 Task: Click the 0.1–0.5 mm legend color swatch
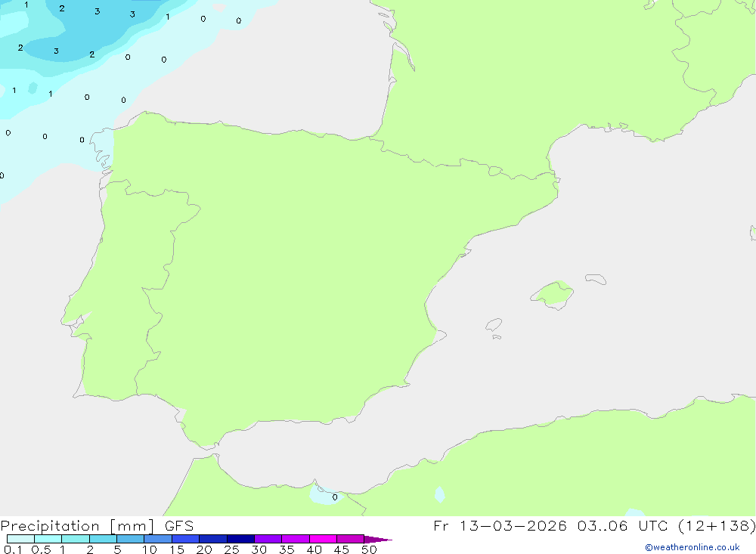20,539
